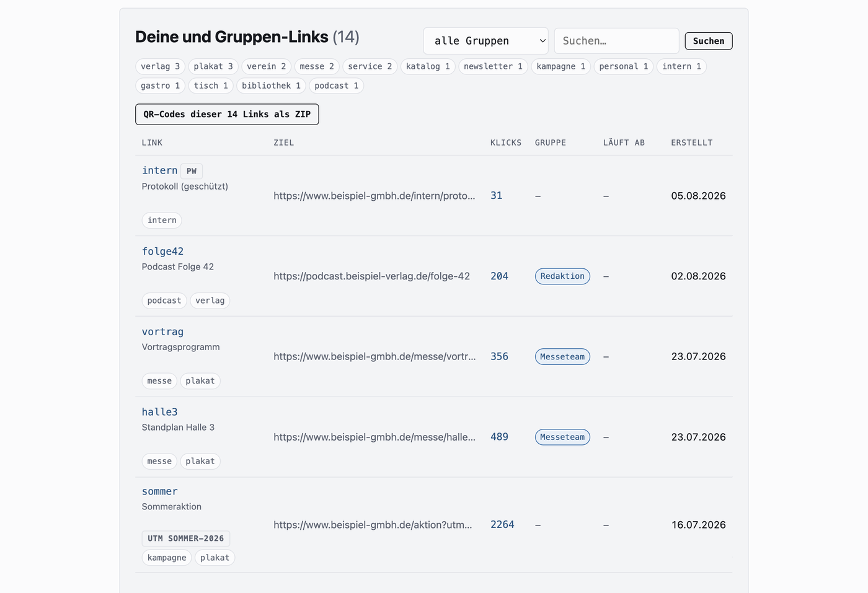View the 2264 clicks of sommer

tap(502, 525)
